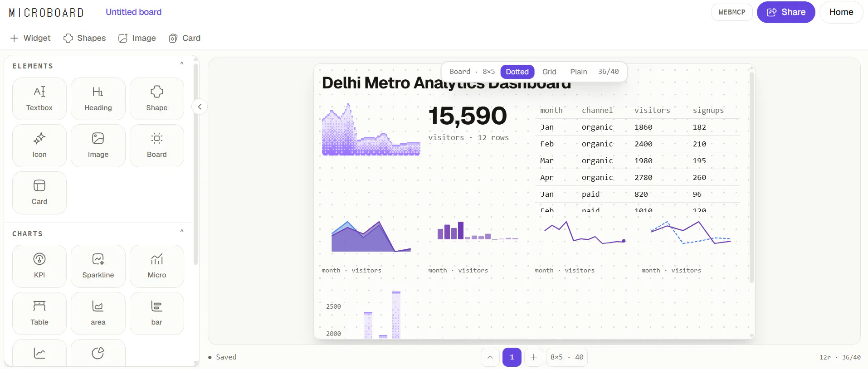Click the Saved status indicator
Viewport: 868px width, 369px height.
pyautogui.click(x=222, y=357)
